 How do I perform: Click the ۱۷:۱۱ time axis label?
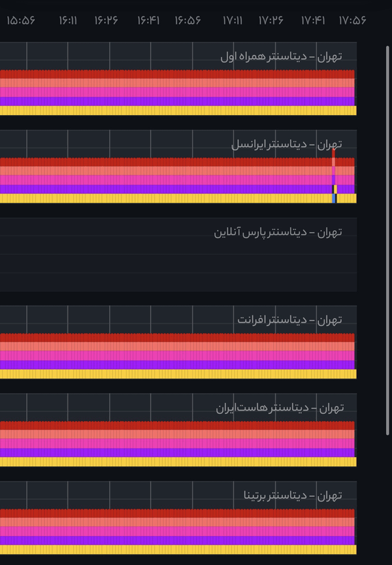point(233,20)
